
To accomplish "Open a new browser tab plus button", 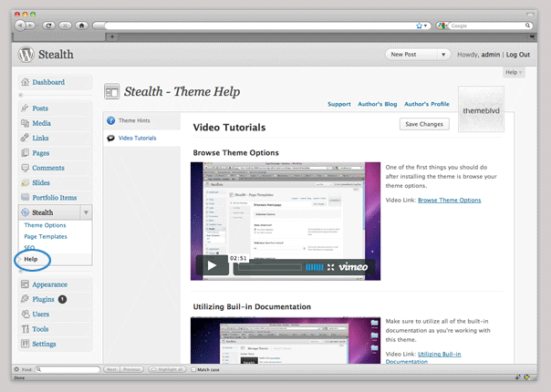I will pyautogui.click(x=112, y=36).
